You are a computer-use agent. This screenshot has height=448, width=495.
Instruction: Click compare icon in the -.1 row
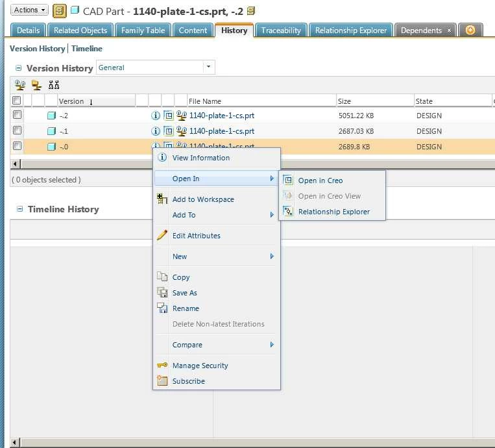[x=182, y=131]
